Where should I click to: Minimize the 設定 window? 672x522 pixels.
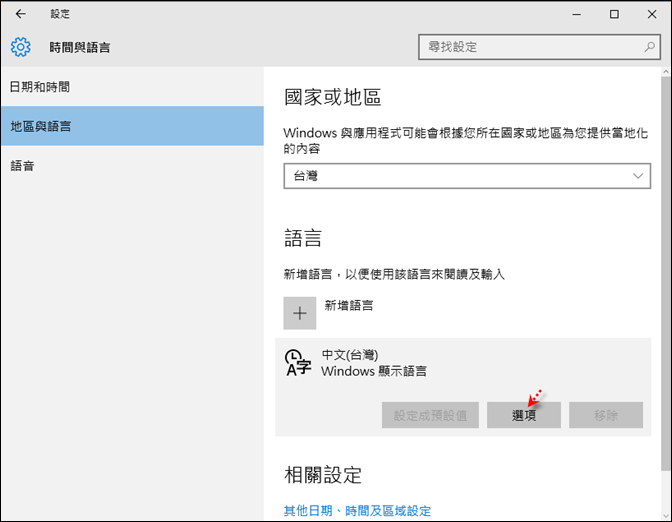(x=576, y=14)
